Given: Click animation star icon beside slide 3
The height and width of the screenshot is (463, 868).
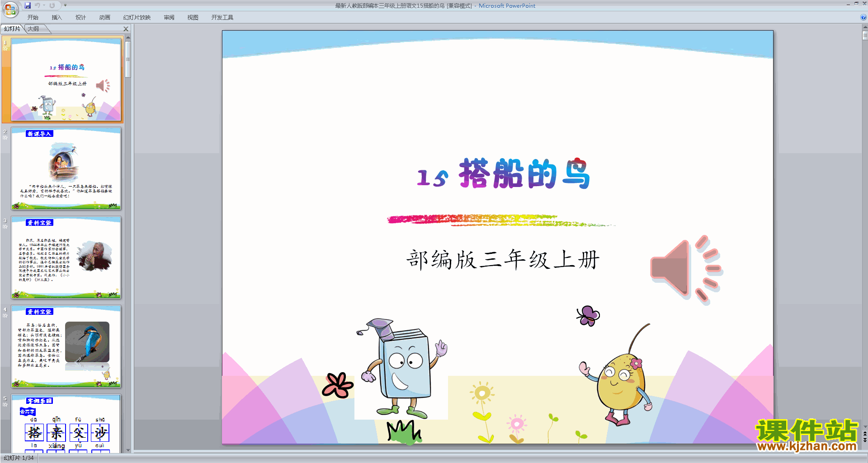Looking at the screenshot, I should [5, 226].
